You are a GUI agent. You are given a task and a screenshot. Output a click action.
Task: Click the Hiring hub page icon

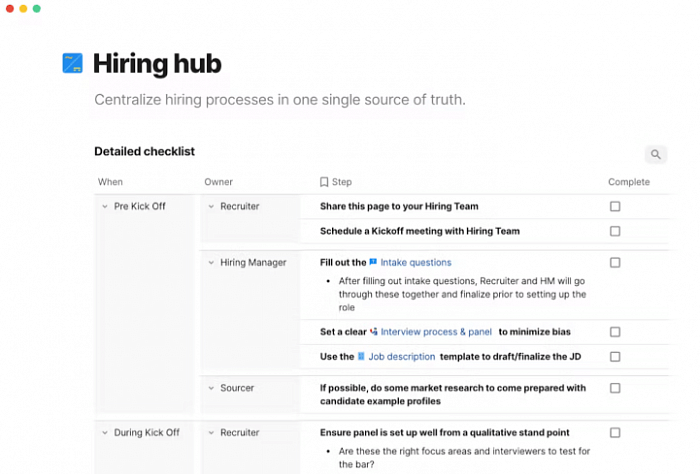tap(72, 63)
